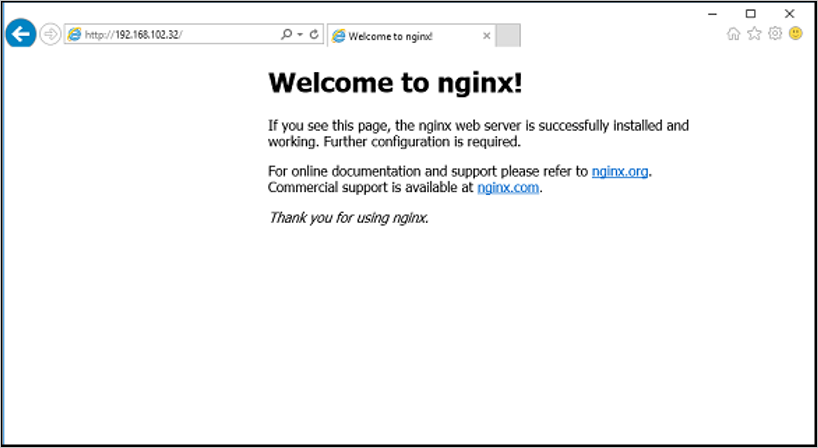Screen dimensions: 818x448
Task: Go back using the blue Back arrow
Action: pyautogui.click(x=21, y=34)
